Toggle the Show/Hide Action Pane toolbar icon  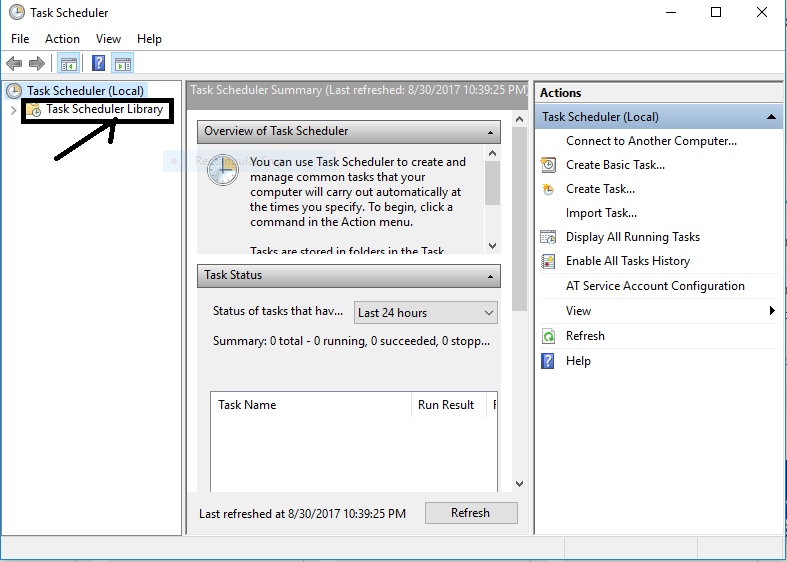(x=122, y=64)
